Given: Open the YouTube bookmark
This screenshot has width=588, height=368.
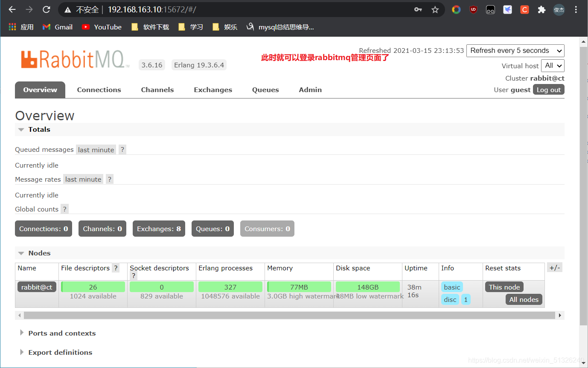Looking at the screenshot, I should pos(102,27).
